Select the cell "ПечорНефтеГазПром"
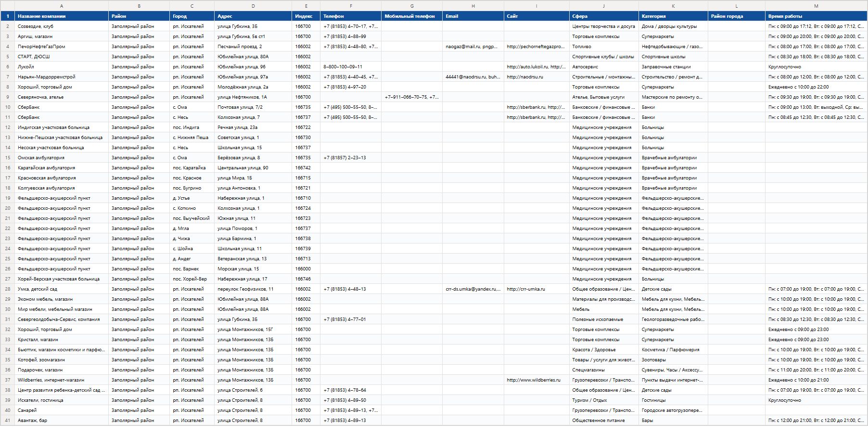868x434 pixels. pyautogui.click(x=62, y=47)
